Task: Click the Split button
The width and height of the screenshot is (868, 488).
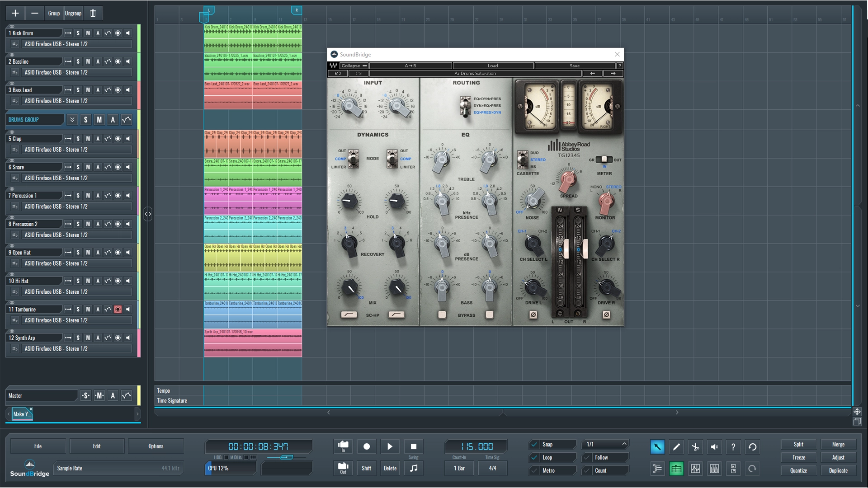Action: 798,445
